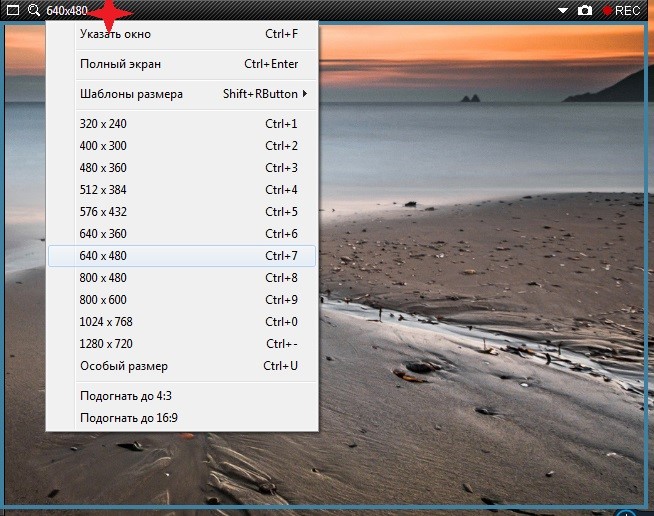Select the highlighted 640 x 480 size
Image resolution: width=654 pixels, height=516 pixels.
pyautogui.click(x=182, y=256)
